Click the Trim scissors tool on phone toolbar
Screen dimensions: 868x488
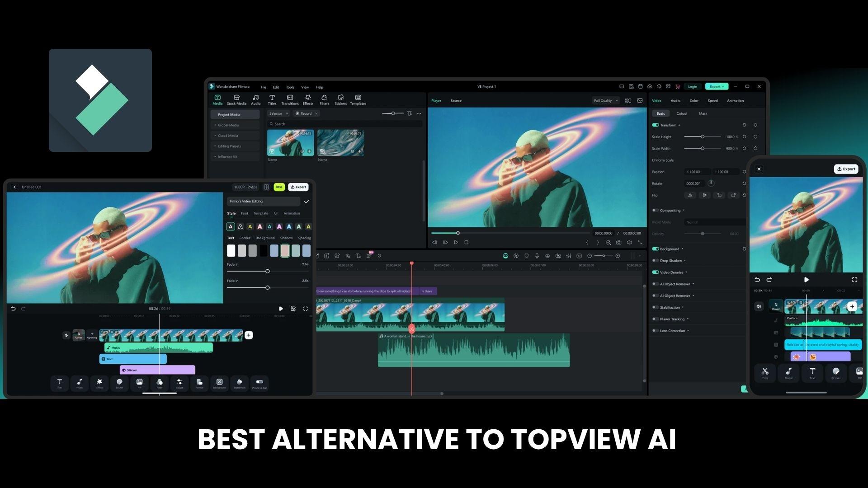coord(765,373)
